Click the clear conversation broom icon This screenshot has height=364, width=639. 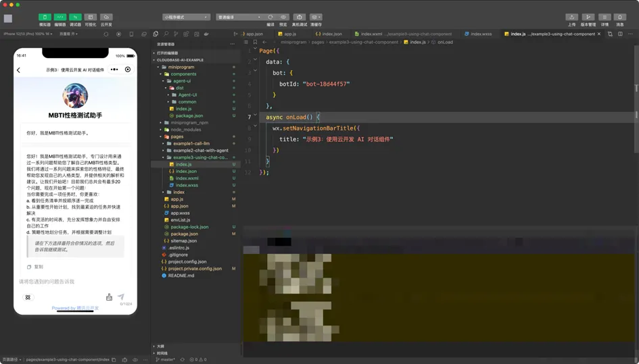pos(109,297)
